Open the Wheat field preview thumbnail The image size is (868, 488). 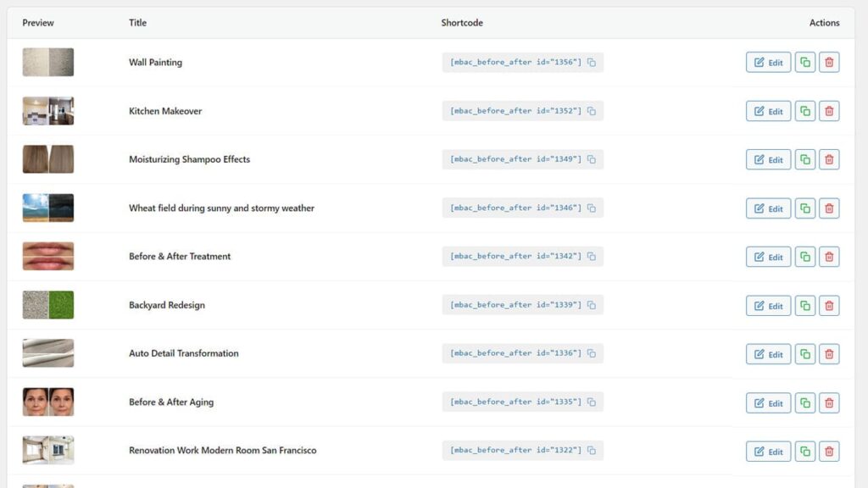pos(48,208)
